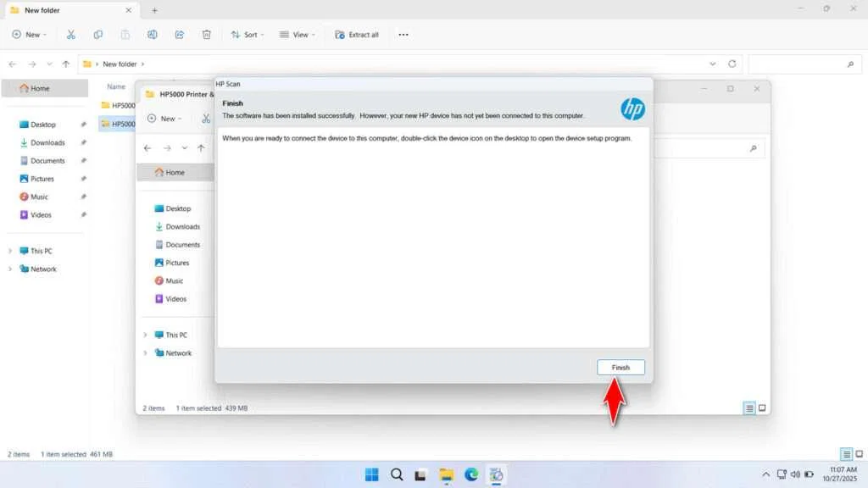Switch to compact details view using bottom-right icon
Viewport: 868px width, 488px height.
(x=845, y=454)
